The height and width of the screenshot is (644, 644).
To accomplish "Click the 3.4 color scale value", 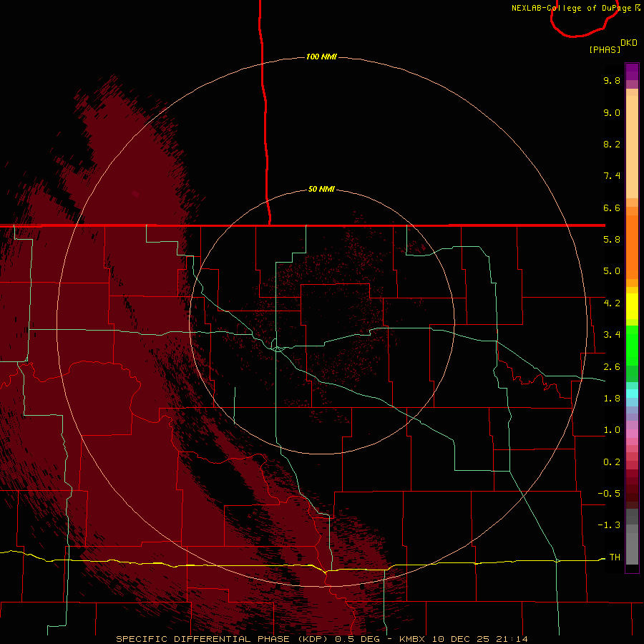I will click(x=612, y=335).
